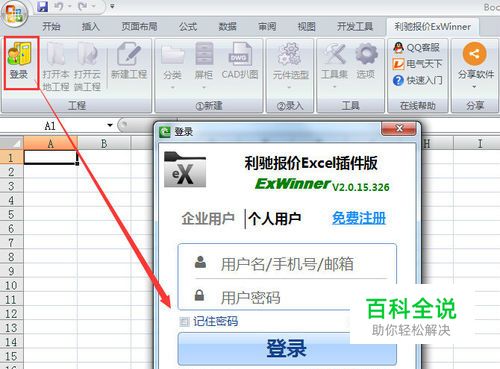500x369 pixels.
Task: Click the 屏柜 cabinet icon
Action: tap(204, 53)
